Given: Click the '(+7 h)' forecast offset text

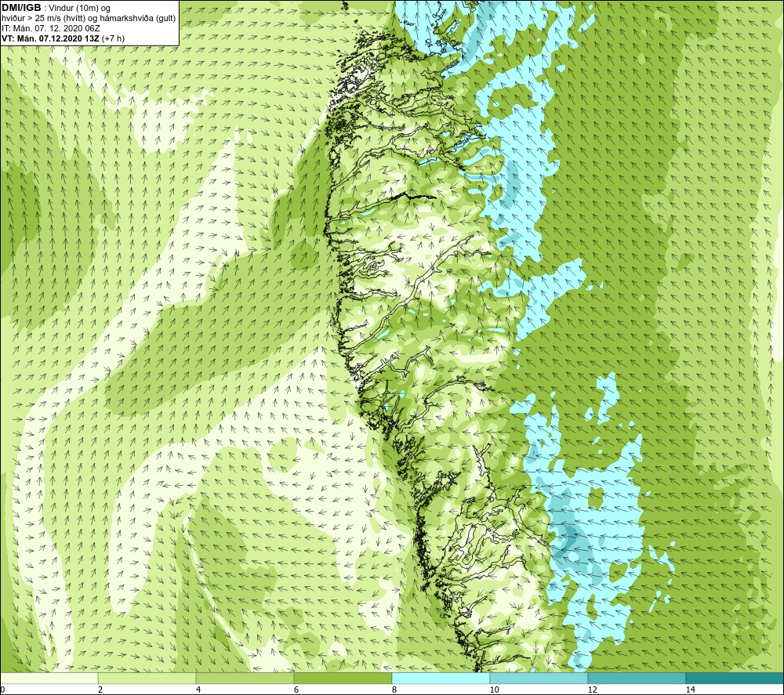Looking at the screenshot, I should [x=113, y=38].
